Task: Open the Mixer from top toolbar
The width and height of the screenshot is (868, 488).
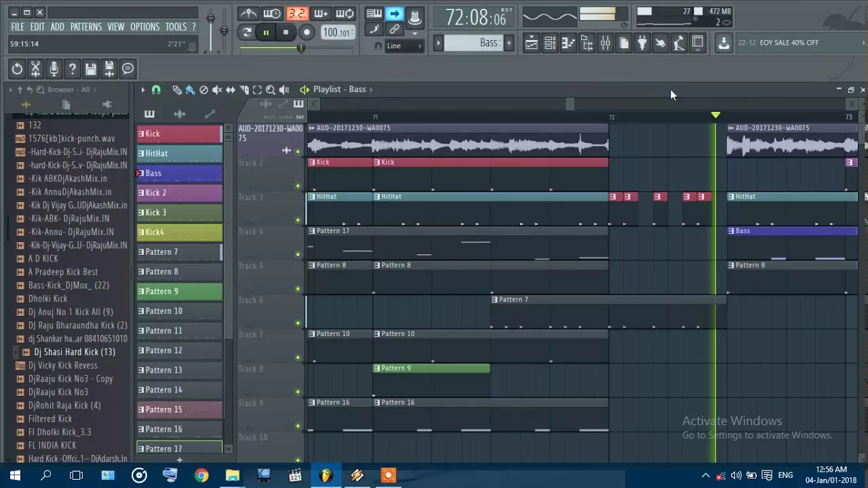Action: (605, 43)
